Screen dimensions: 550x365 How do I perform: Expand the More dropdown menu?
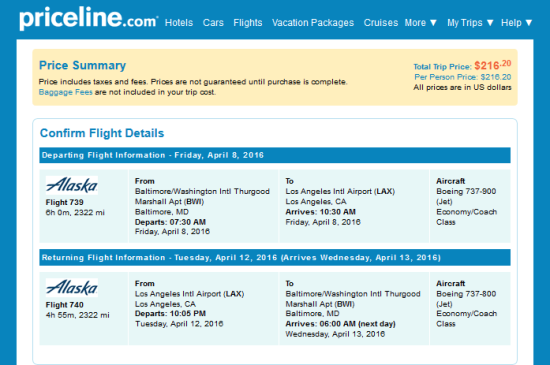point(420,23)
